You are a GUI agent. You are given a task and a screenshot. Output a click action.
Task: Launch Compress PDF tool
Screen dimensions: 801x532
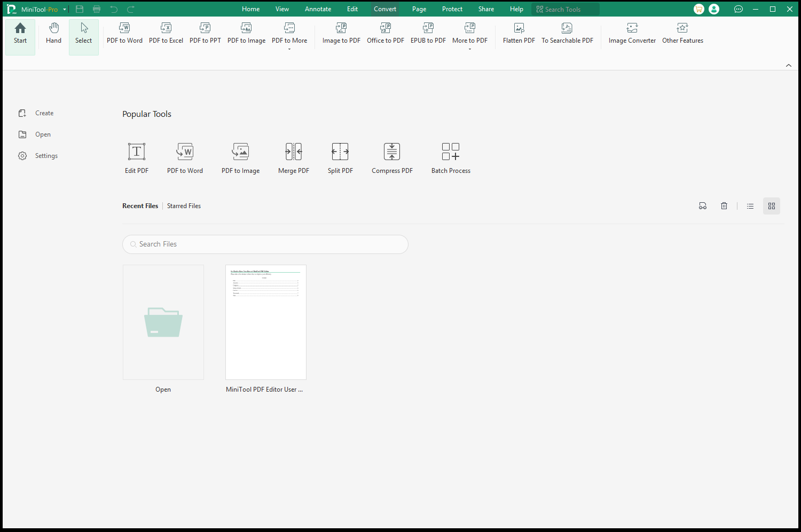point(392,158)
